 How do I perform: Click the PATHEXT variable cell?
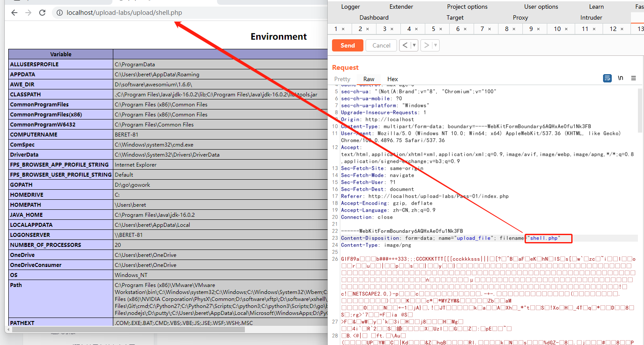[x=61, y=323]
